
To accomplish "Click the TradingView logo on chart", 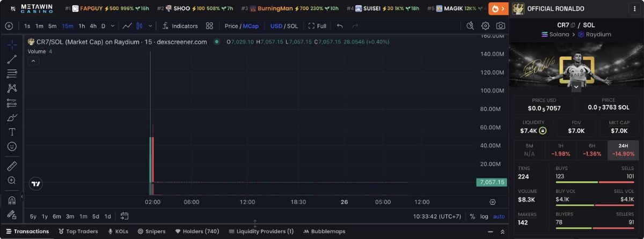I will (x=36, y=184).
